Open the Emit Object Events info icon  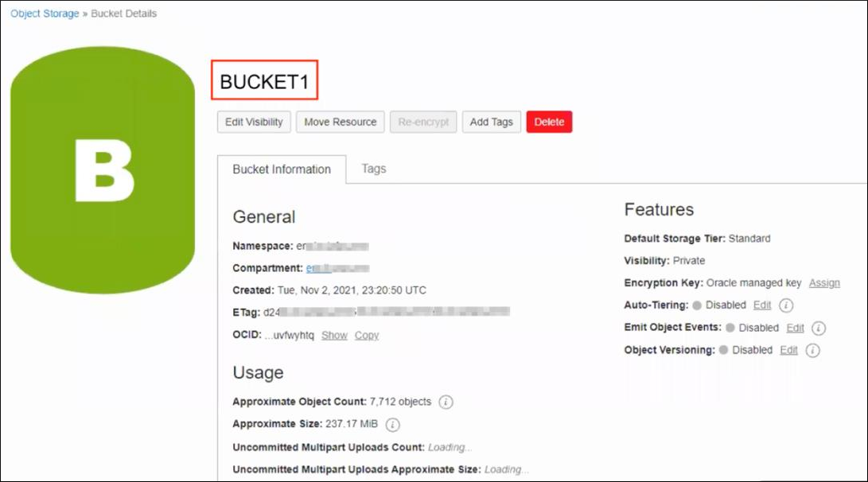point(818,328)
